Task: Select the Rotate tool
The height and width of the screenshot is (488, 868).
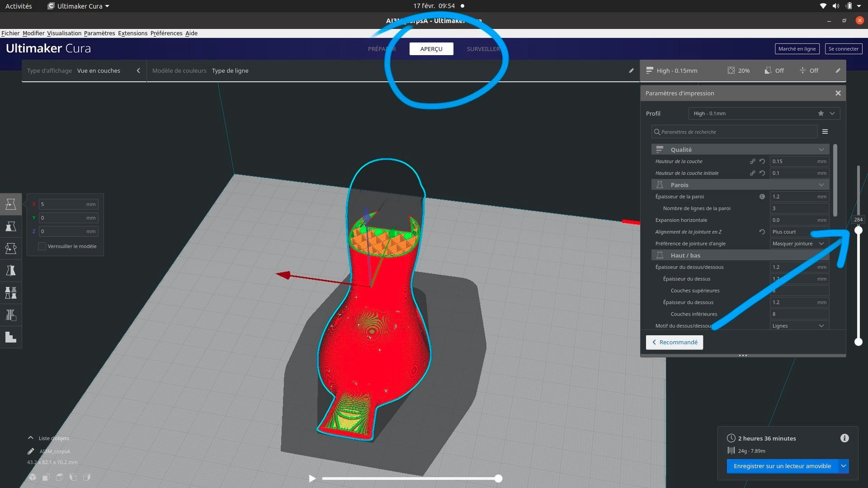Action: click(x=11, y=249)
